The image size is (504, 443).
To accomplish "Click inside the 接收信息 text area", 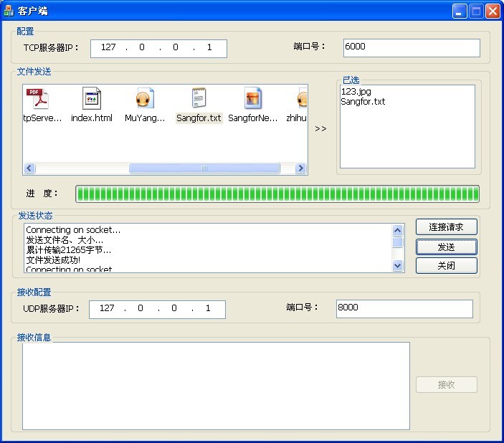I will click(x=216, y=386).
